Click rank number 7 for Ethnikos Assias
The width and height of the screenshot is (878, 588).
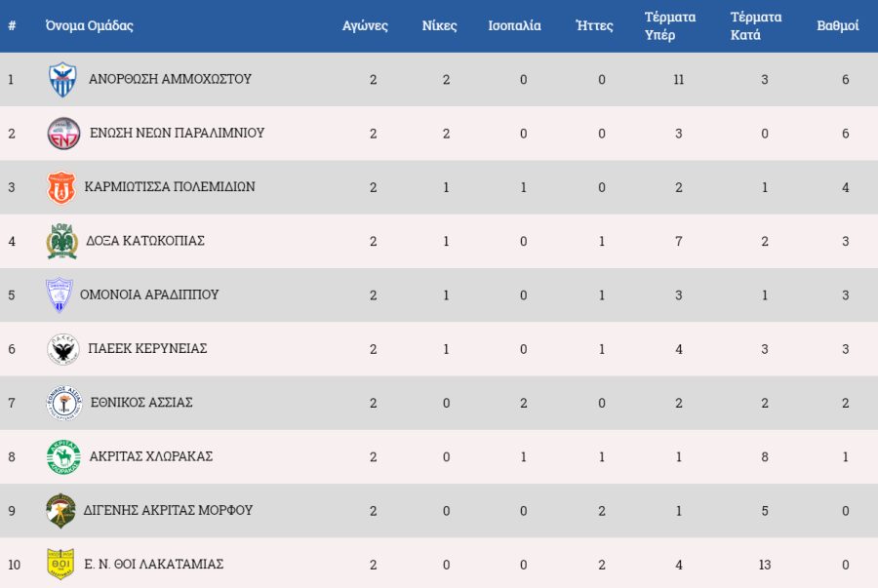pos(12,403)
